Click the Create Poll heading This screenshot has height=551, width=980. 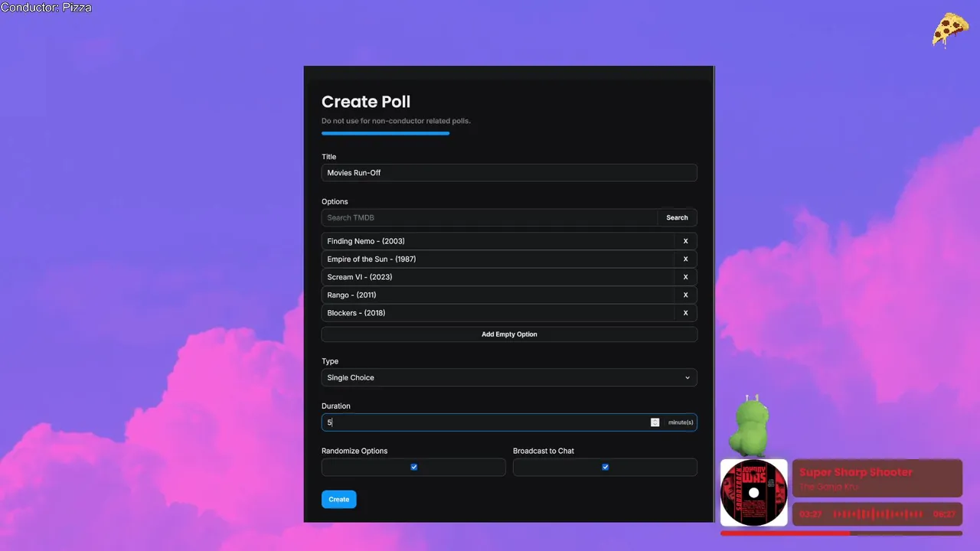[366, 102]
